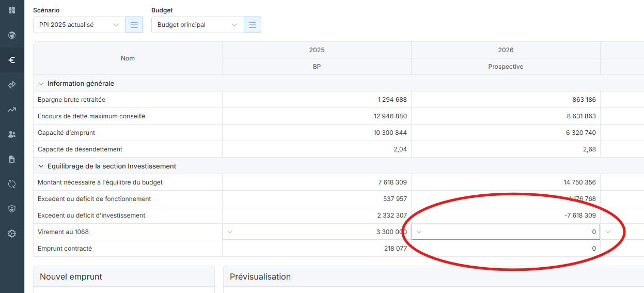This screenshot has width=644, height=293.
Task: Select the euro finance icon in sidebar
Action: 12,60
